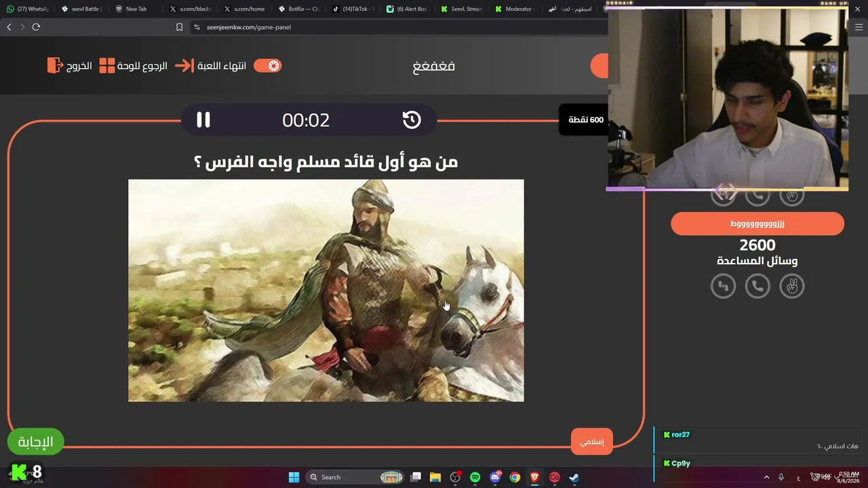Click the 00:02 timer readout
This screenshot has width=868, height=488.
306,120
